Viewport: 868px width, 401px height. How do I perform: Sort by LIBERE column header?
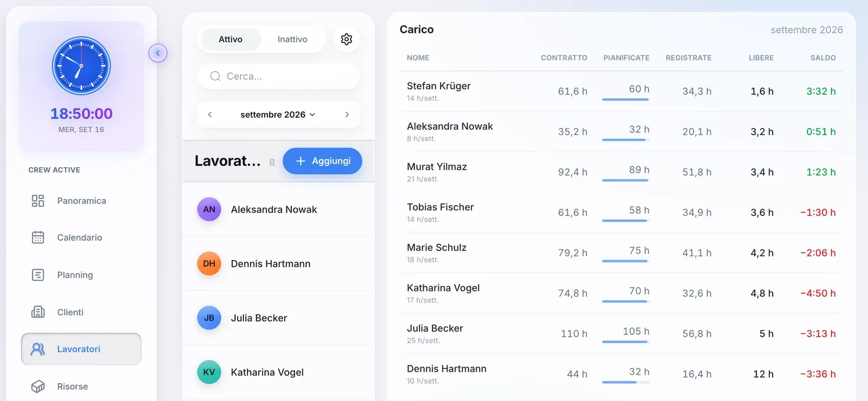tap(761, 58)
